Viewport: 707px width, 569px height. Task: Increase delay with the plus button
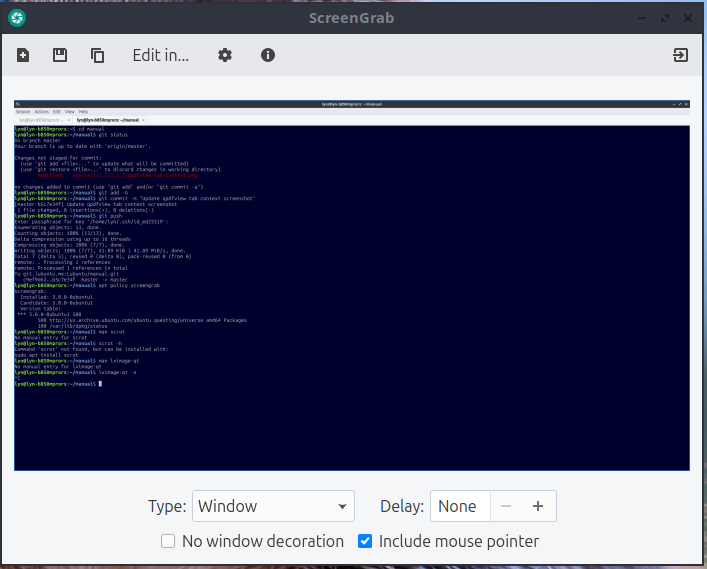(538, 506)
